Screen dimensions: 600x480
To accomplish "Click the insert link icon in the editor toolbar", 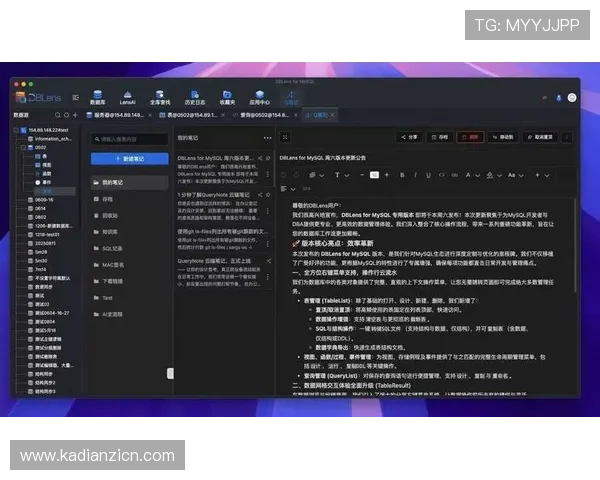I will (x=455, y=175).
